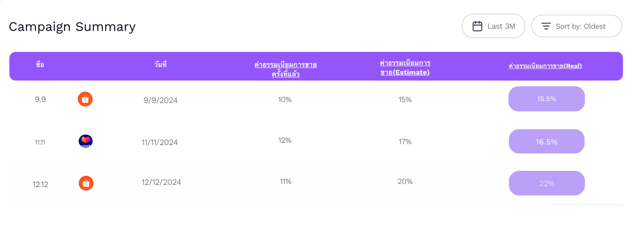Click the Campaign Summary heading
The height and width of the screenshot is (227, 644).
pyautogui.click(x=72, y=27)
